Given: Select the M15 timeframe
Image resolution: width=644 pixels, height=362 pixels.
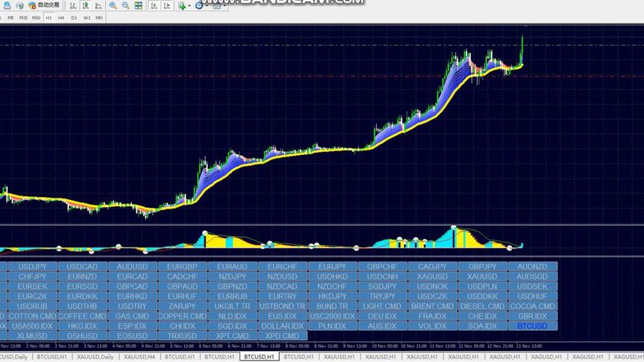Looking at the screenshot, I should pos(23,17).
